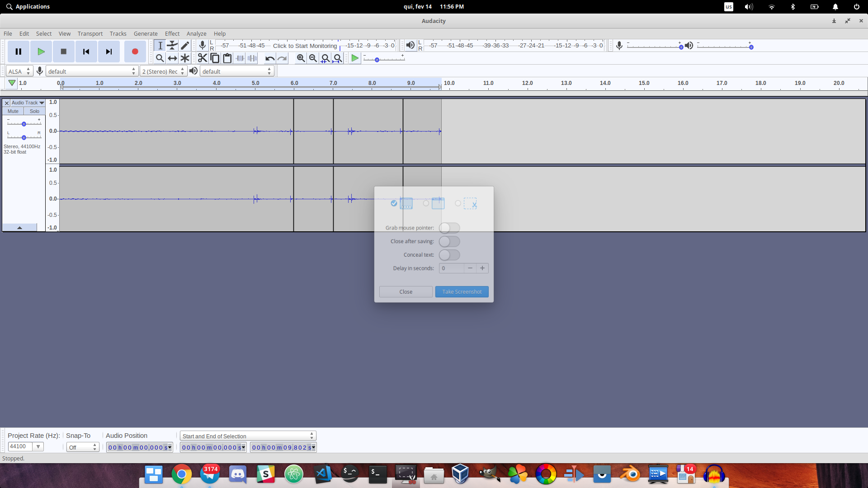Click the Take Screenshot button
Viewport: 868px width, 488px height.
[x=462, y=292]
